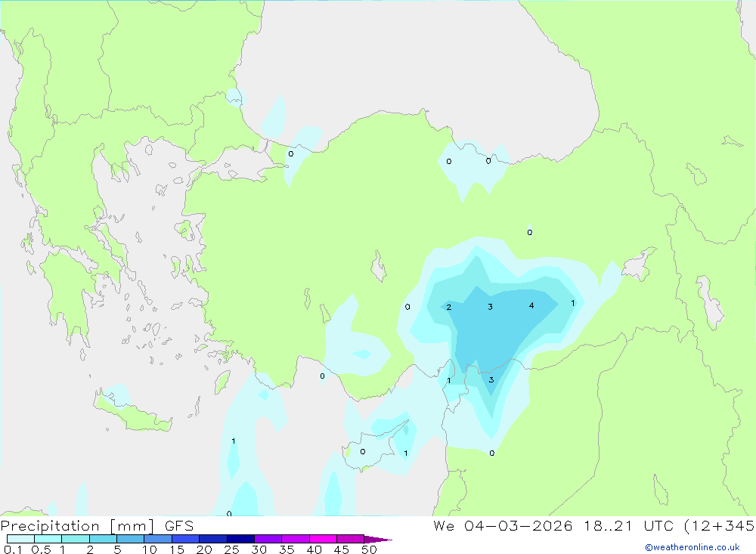Open the weatheronline.co.uk copyright link

tap(692, 547)
